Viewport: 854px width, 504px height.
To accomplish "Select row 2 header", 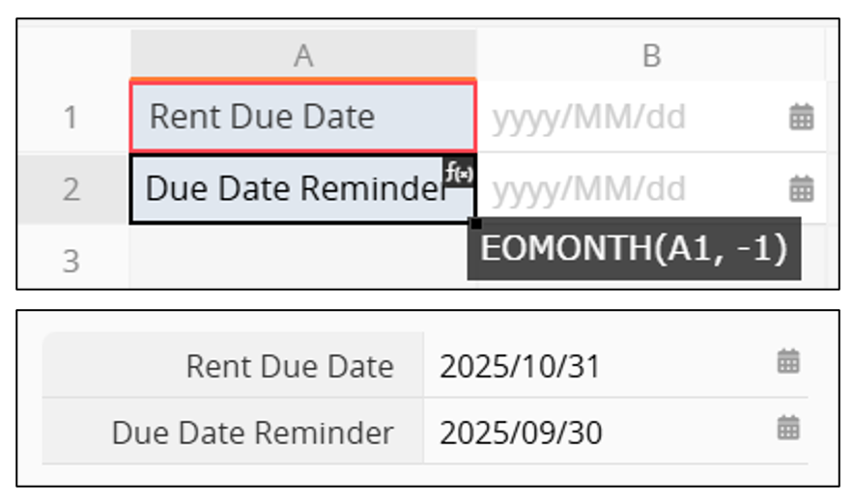I will pyautogui.click(x=71, y=188).
